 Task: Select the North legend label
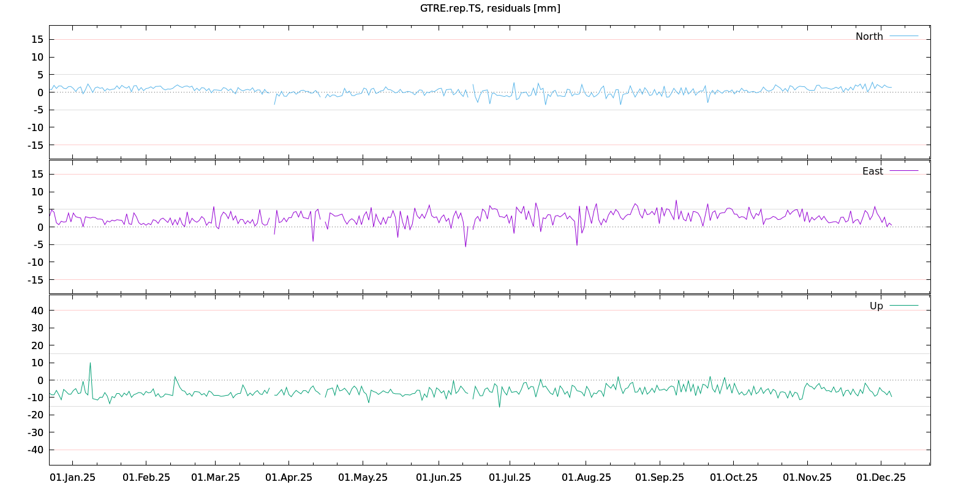point(869,36)
